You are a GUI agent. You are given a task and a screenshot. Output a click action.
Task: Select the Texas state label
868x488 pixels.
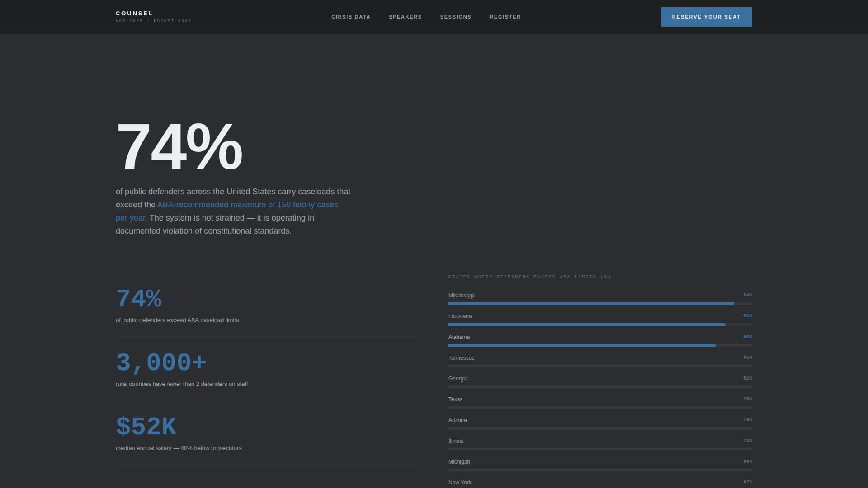455,399
